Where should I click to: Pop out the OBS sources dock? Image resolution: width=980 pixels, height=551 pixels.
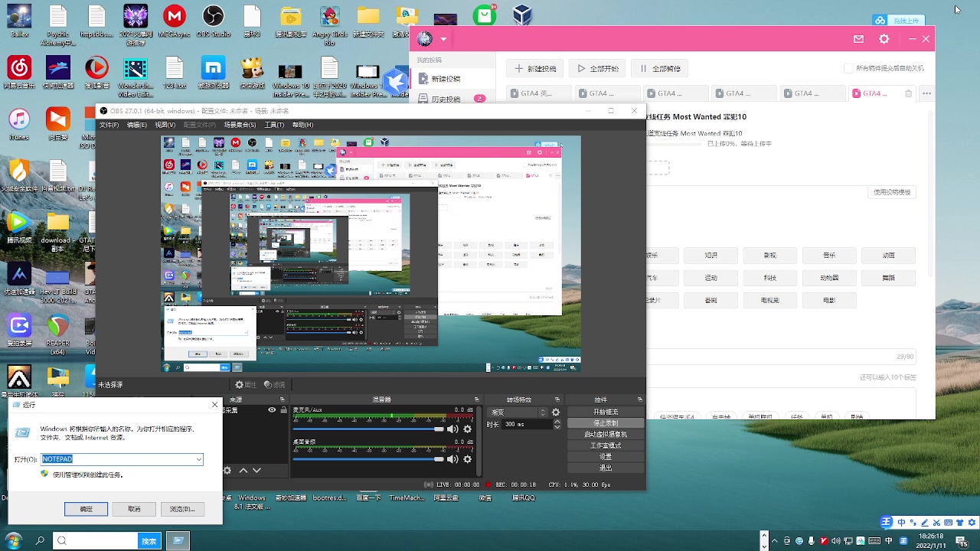pyautogui.click(x=283, y=399)
